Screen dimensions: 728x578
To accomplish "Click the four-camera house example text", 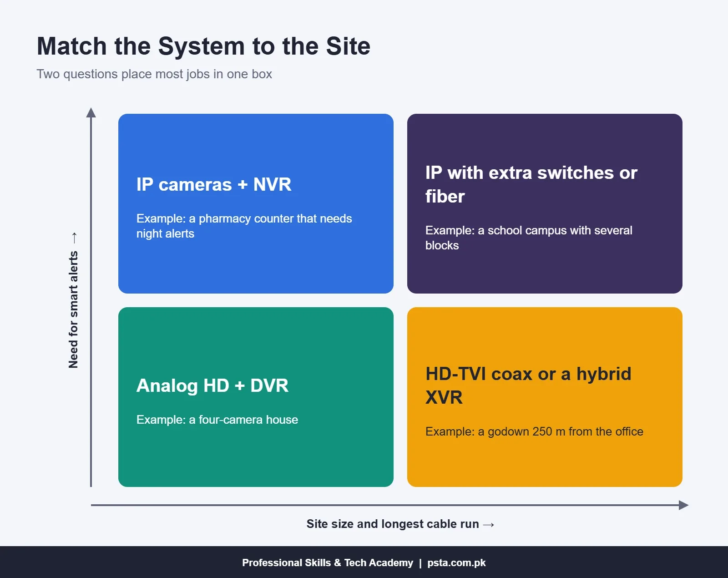I will 217,420.
